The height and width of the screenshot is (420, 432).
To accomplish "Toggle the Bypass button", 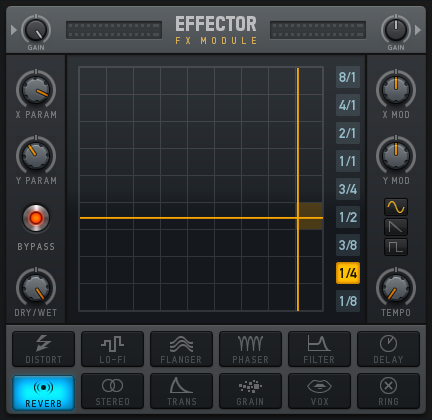I will pyautogui.click(x=36, y=218).
